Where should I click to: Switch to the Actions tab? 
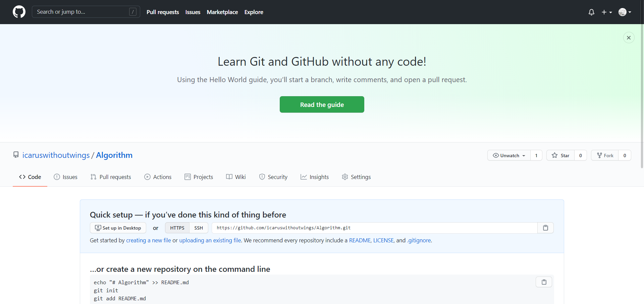(x=158, y=177)
